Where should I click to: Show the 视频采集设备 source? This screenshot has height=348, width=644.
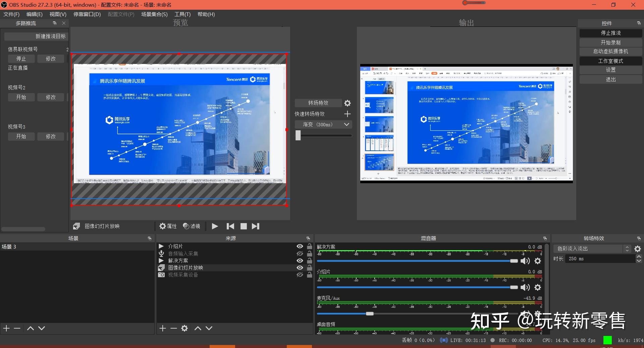pos(300,275)
